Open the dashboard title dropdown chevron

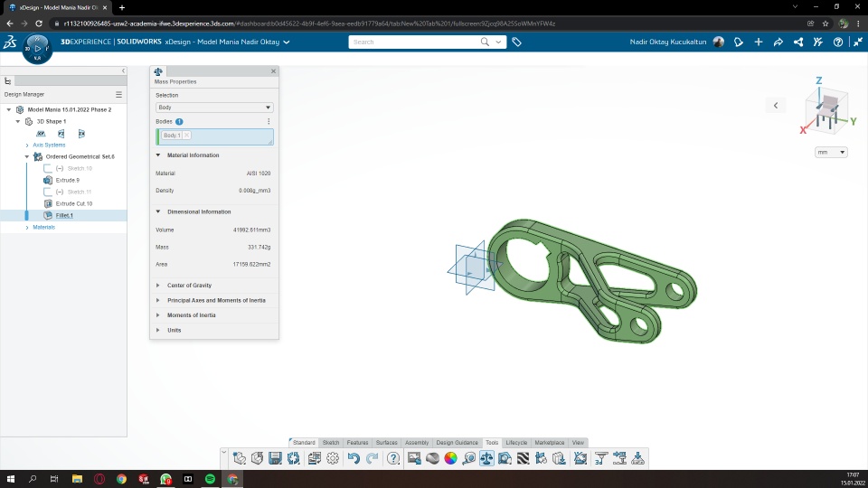[x=287, y=42]
